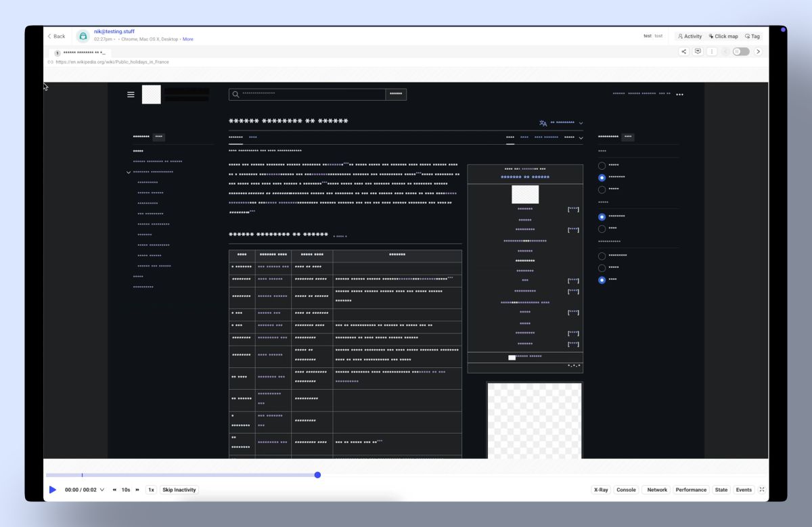
Task: Open the comment/note icon
Action: coord(698,51)
